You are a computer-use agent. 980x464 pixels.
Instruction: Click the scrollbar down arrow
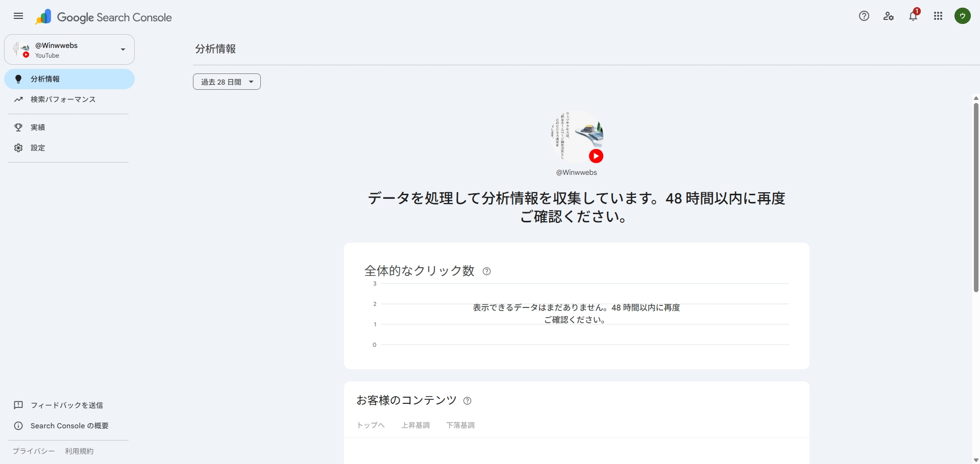click(976, 460)
